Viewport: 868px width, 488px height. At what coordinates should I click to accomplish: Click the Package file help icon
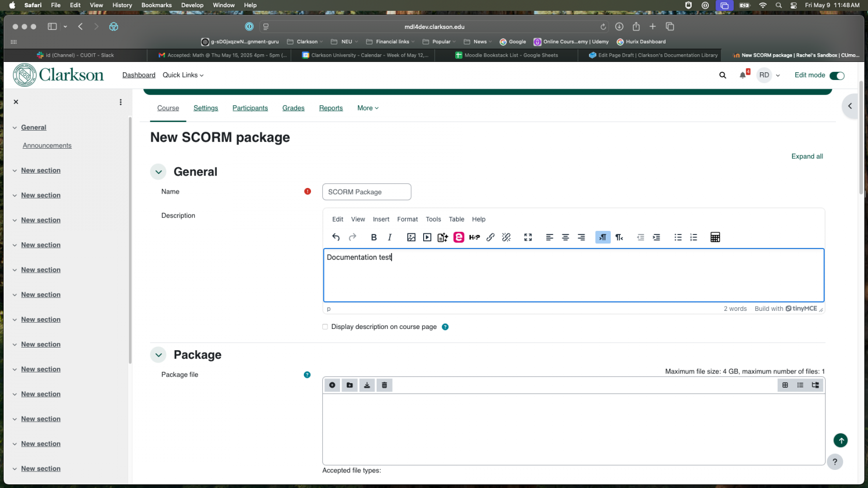pyautogui.click(x=307, y=375)
